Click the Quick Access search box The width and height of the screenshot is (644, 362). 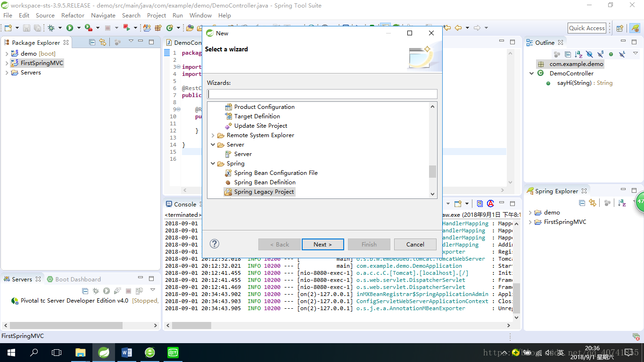(x=587, y=28)
